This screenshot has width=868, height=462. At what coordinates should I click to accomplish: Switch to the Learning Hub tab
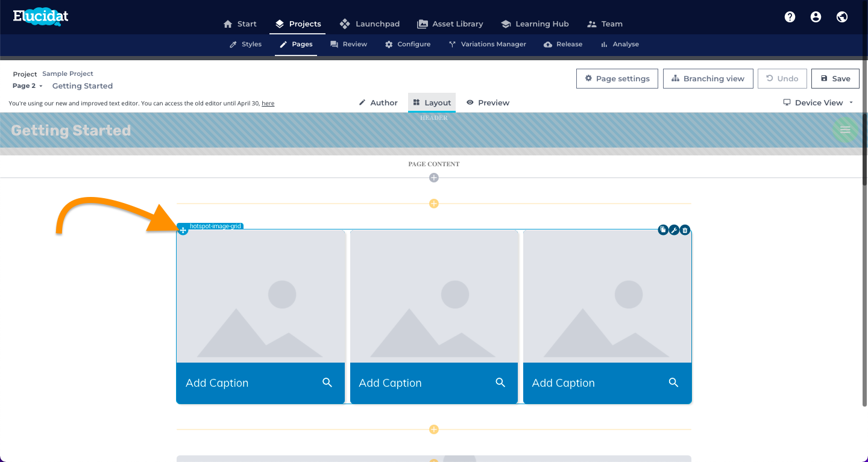535,24
